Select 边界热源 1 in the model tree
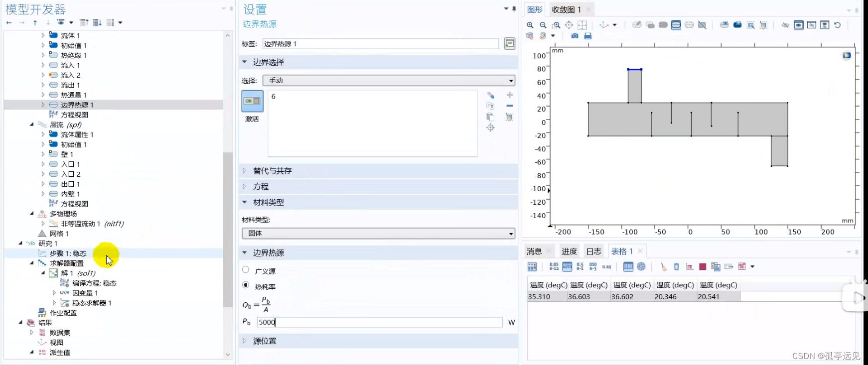Screen dimensions: 868x365 tap(77, 105)
